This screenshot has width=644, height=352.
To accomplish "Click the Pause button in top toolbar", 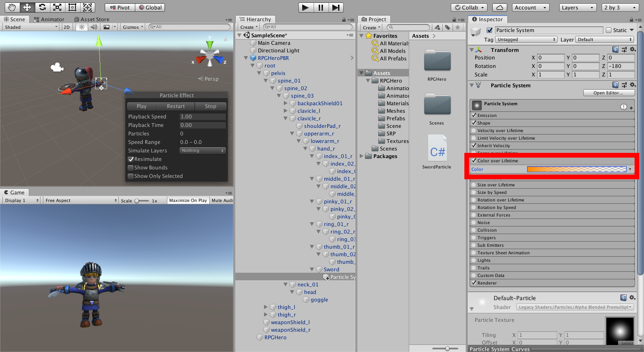I will pos(321,8).
